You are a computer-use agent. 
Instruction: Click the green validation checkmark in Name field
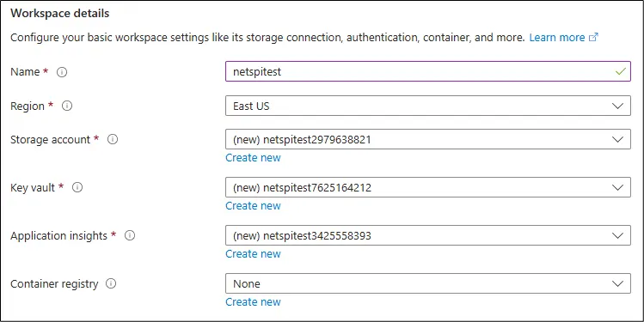pos(621,71)
